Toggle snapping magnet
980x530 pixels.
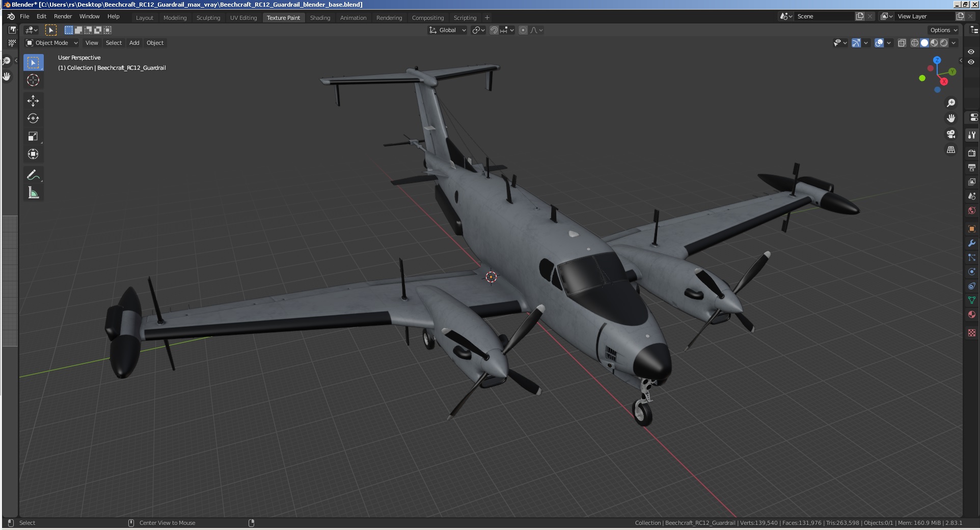(x=494, y=30)
